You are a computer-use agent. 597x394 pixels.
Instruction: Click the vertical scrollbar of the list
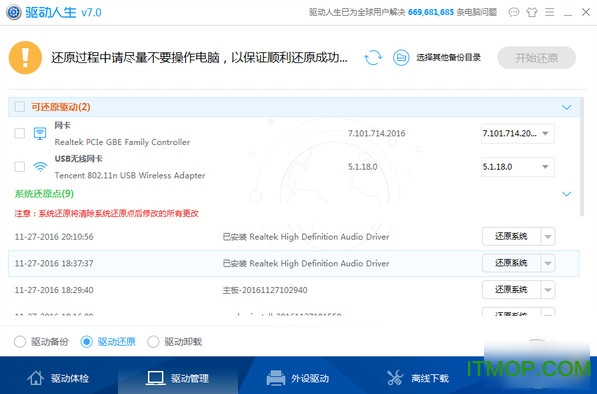[x=581, y=157]
